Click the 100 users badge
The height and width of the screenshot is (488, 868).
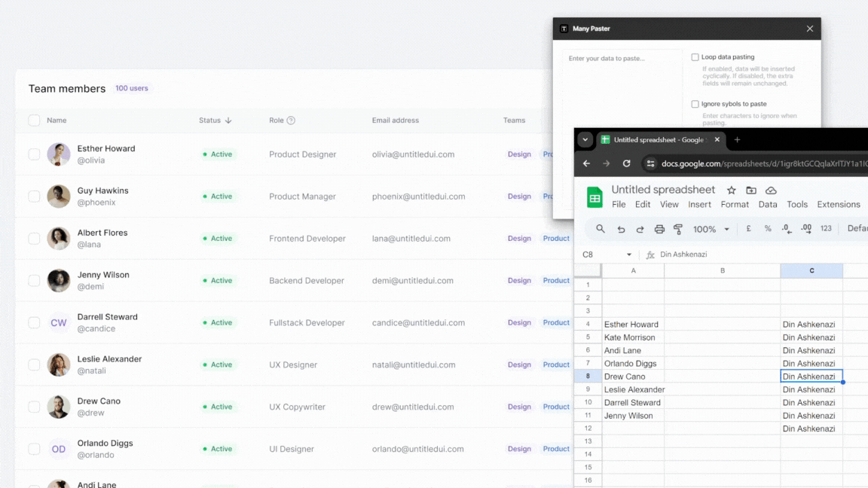point(132,88)
